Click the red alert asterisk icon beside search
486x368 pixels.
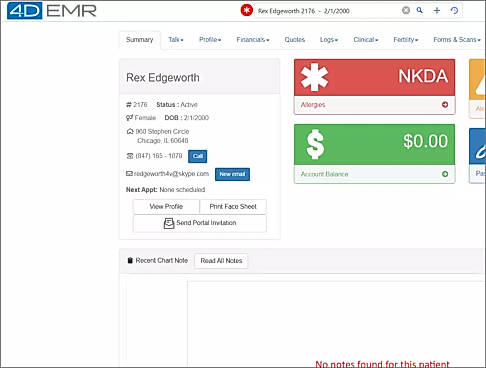247,10
